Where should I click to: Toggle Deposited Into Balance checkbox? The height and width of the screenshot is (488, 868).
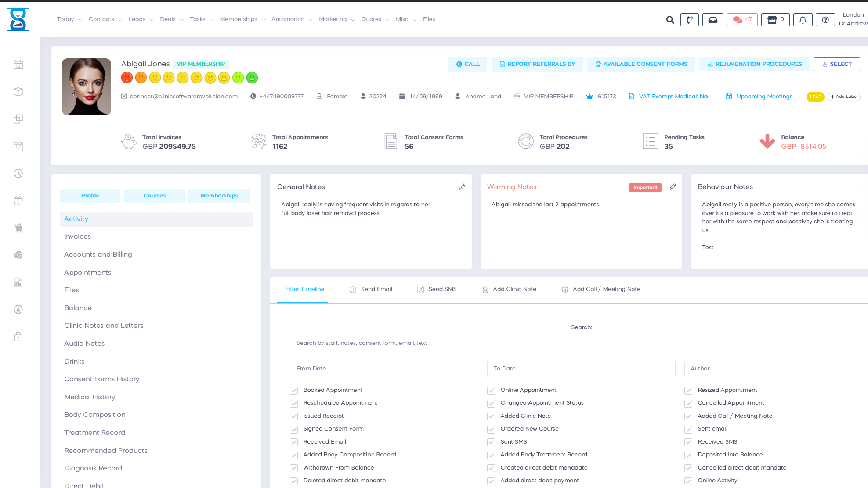pos(688,455)
